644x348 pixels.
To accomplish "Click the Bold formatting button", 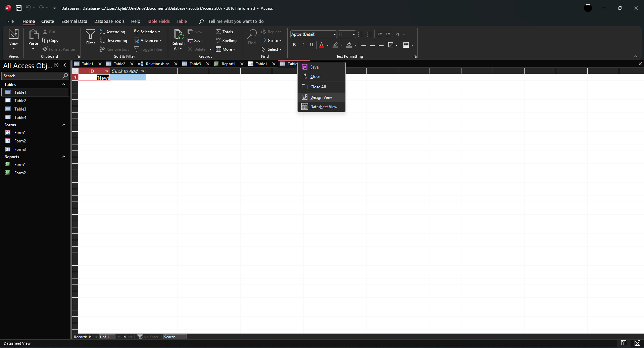I will click(294, 45).
